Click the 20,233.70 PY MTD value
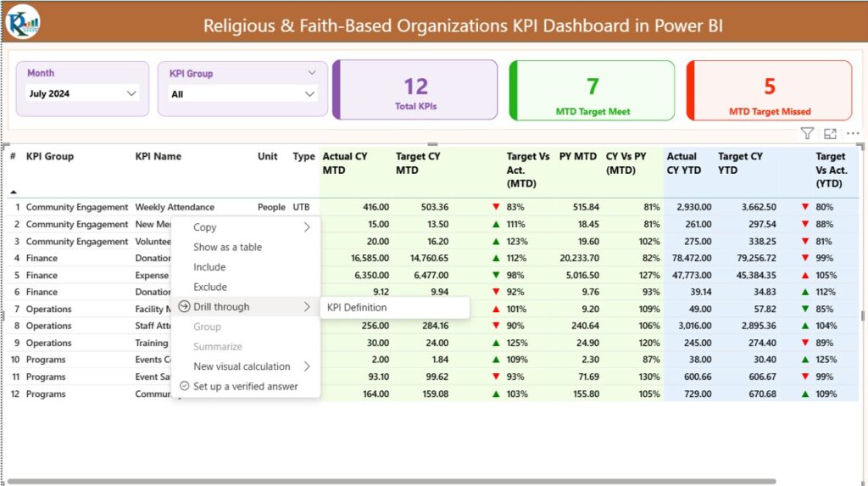This screenshot has height=486, width=868. click(x=579, y=258)
